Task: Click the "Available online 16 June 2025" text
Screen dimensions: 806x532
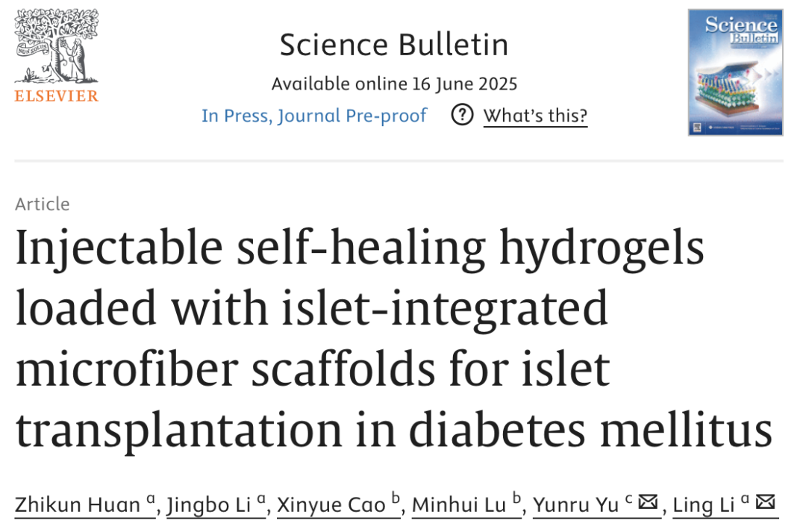Action: point(394,84)
